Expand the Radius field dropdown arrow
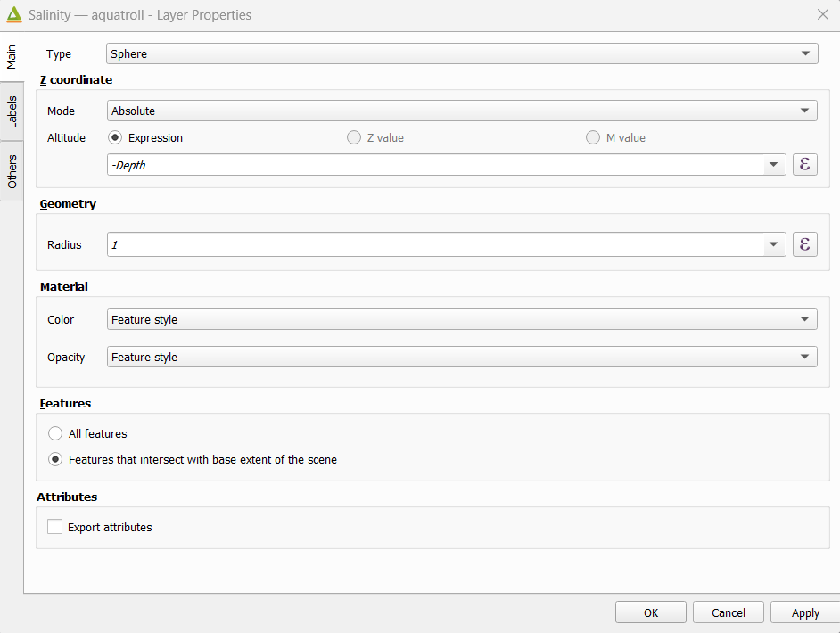Viewport: 840px width, 633px height. pyautogui.click(x=774, y=244)
